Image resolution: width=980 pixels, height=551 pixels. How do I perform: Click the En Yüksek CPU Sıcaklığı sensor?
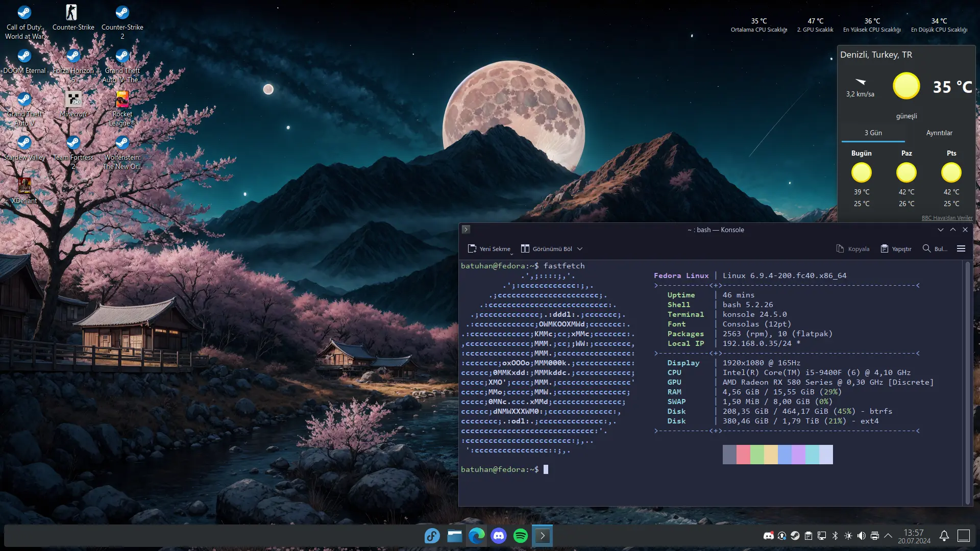(x=872, y=25)
